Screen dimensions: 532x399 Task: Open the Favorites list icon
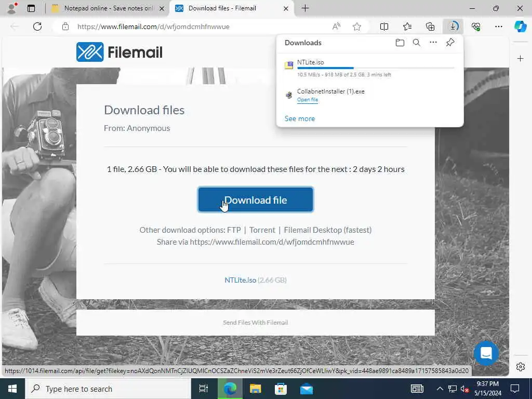[x=407, y=26]
